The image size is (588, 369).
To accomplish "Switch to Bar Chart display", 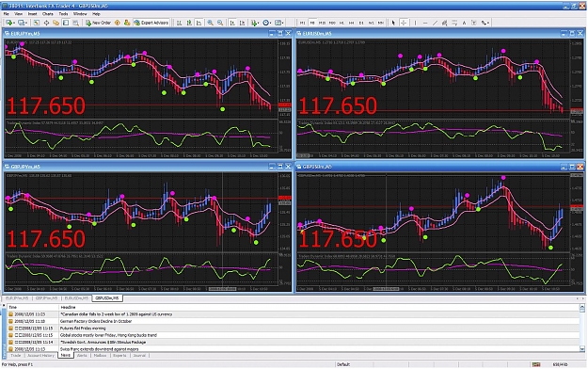I will 180,23.
